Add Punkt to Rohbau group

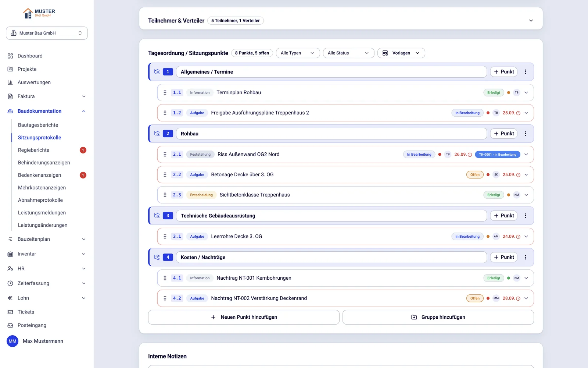(504, 134)
